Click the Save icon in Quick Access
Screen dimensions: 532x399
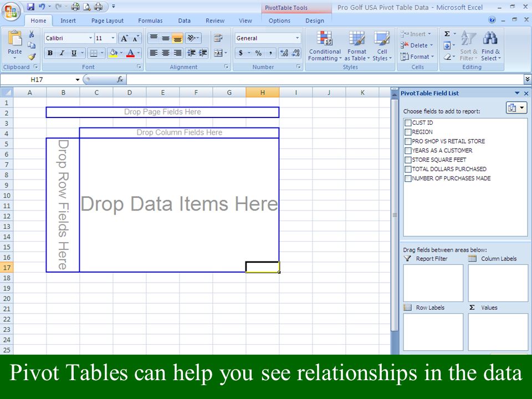(x=31, y=7)
